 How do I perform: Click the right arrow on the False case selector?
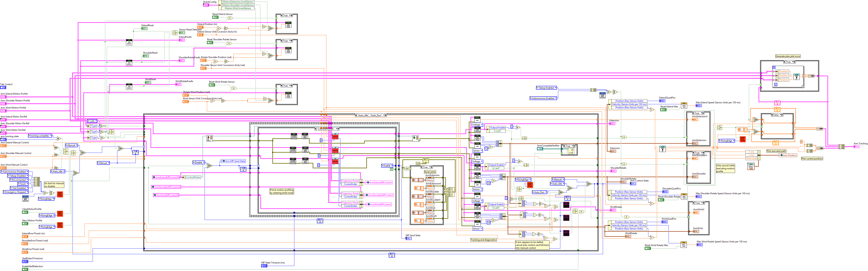[x=782, y=115]
